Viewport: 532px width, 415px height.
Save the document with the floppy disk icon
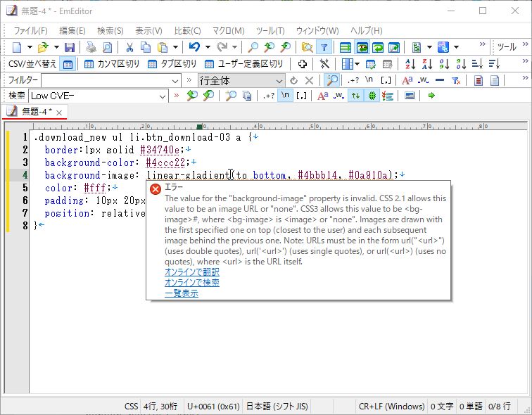tap(70, 47)
